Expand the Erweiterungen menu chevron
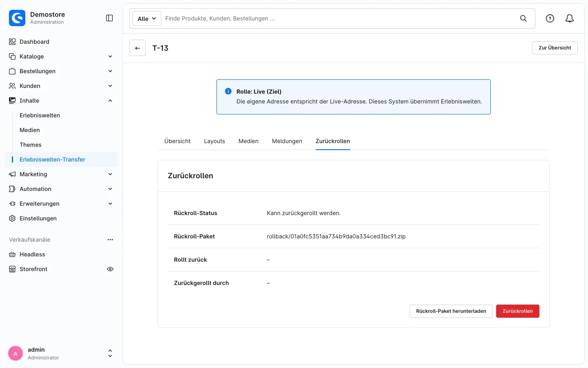The height and width of the screenshot is (368, 588). 110,204
